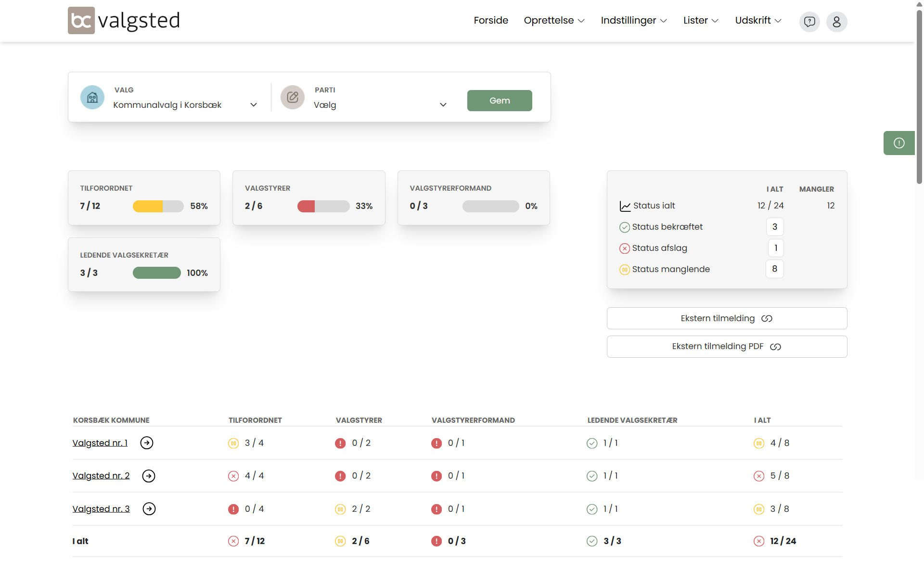Click the bc valgsted logo
924x572 pixels.
point(124,21)
